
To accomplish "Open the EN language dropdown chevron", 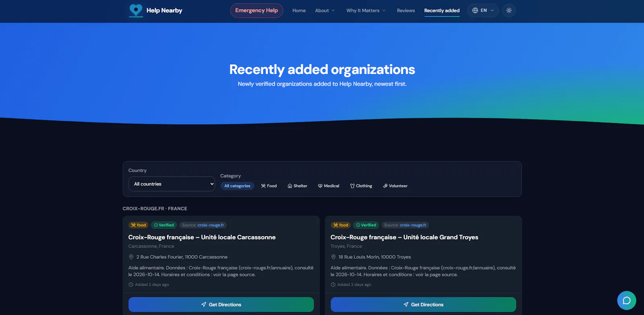I will (492, 10).
